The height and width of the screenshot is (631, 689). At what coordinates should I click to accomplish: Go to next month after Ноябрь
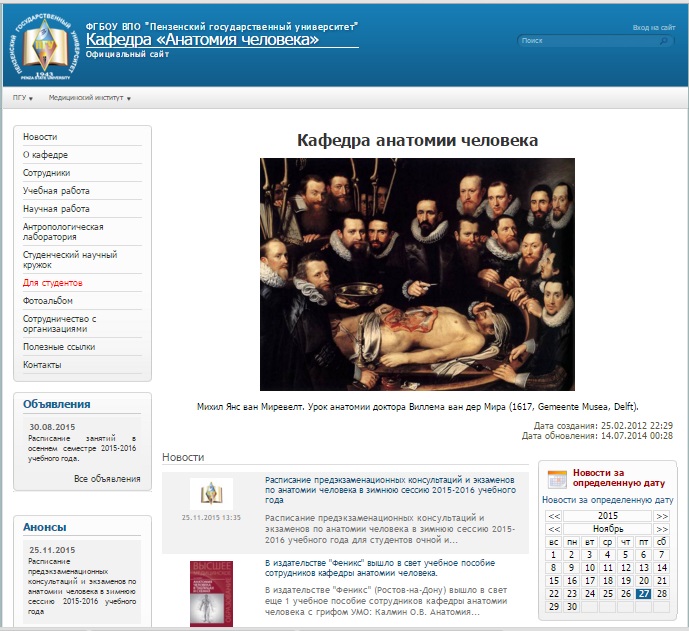[x=662, y=529]
